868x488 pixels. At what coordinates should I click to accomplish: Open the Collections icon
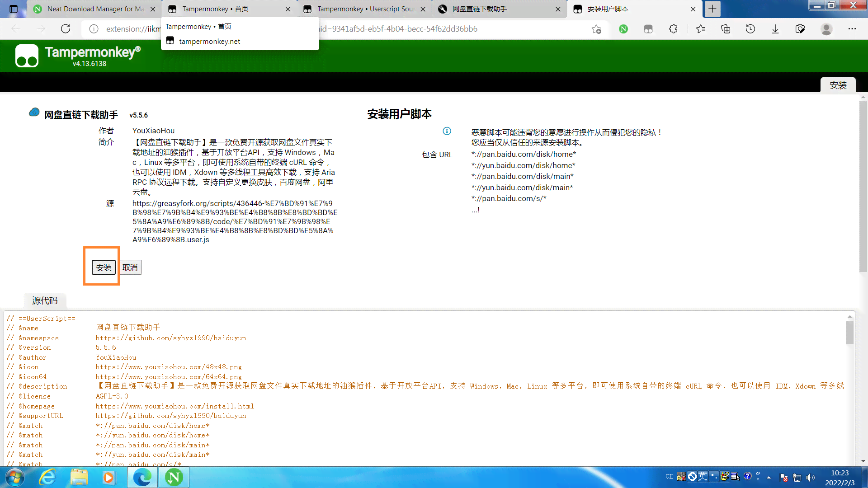click(726, 29)
